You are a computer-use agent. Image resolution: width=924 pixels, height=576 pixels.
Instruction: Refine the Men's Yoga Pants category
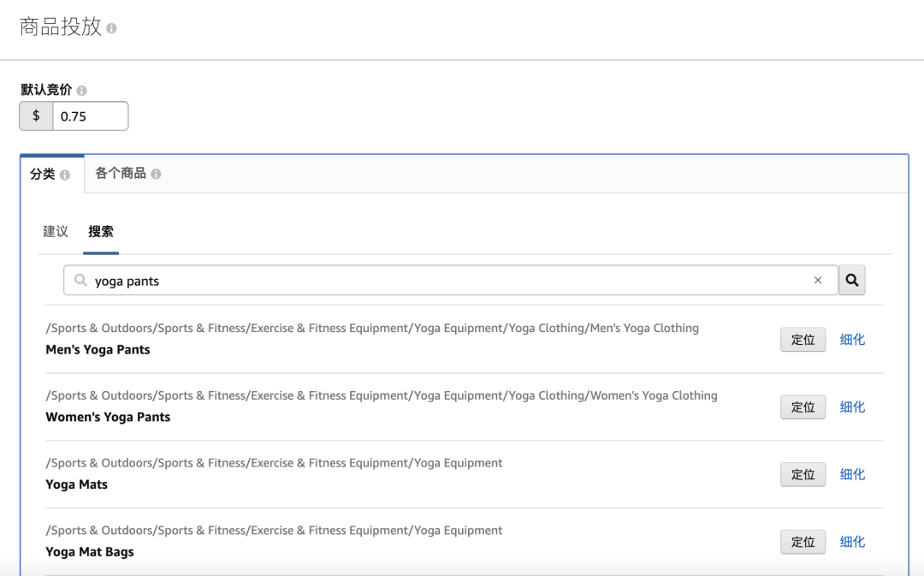852,340
